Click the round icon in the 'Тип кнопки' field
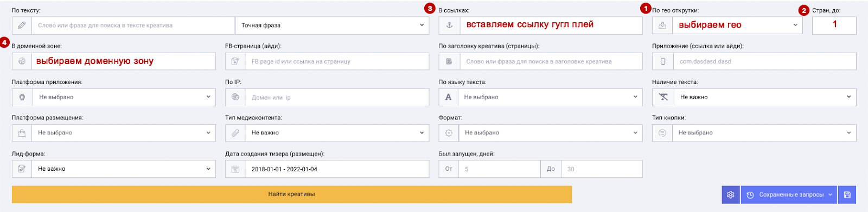This screenshot has width=868, height=212. (x=662, y=133)
